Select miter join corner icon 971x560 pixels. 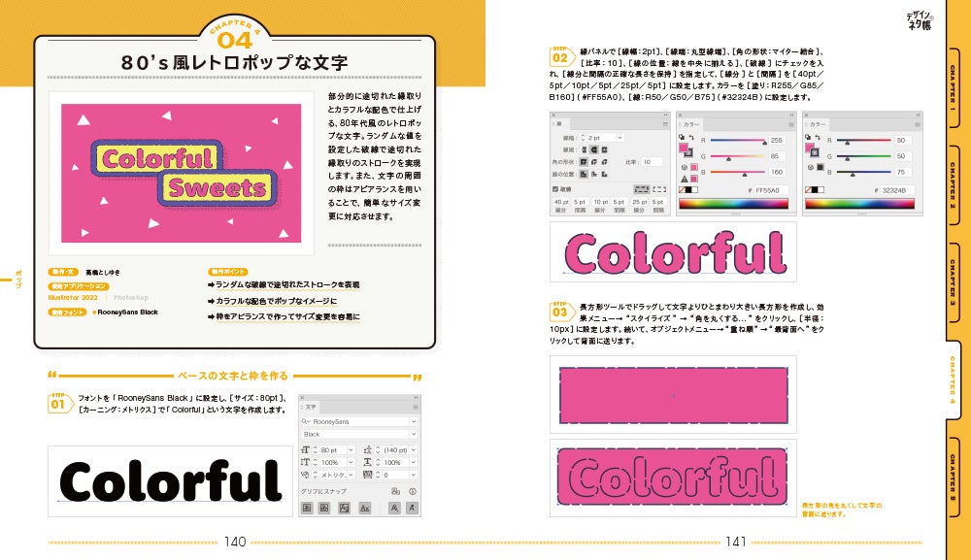(x=584, y=162)
